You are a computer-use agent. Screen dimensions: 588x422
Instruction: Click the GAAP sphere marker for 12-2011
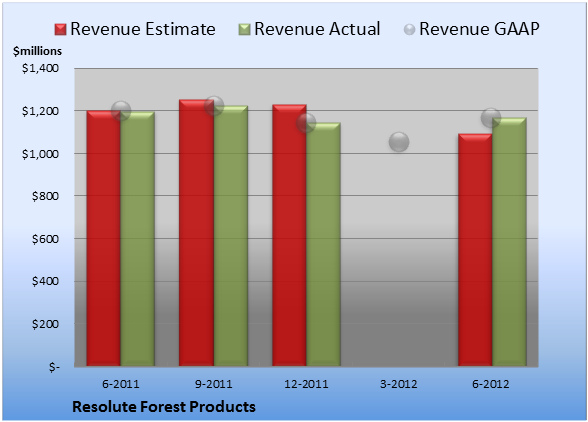tap(306, 123)
